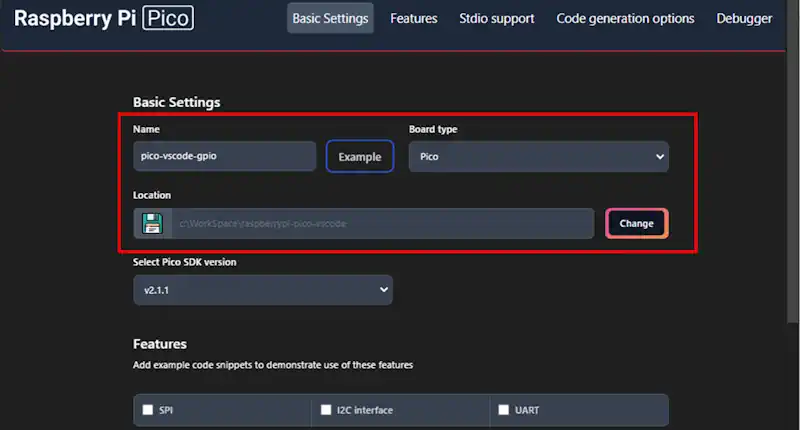The width and height of the screenshot is (800, 430).
Task: Switch to the Features tab
Action: [x=414, y=18]
